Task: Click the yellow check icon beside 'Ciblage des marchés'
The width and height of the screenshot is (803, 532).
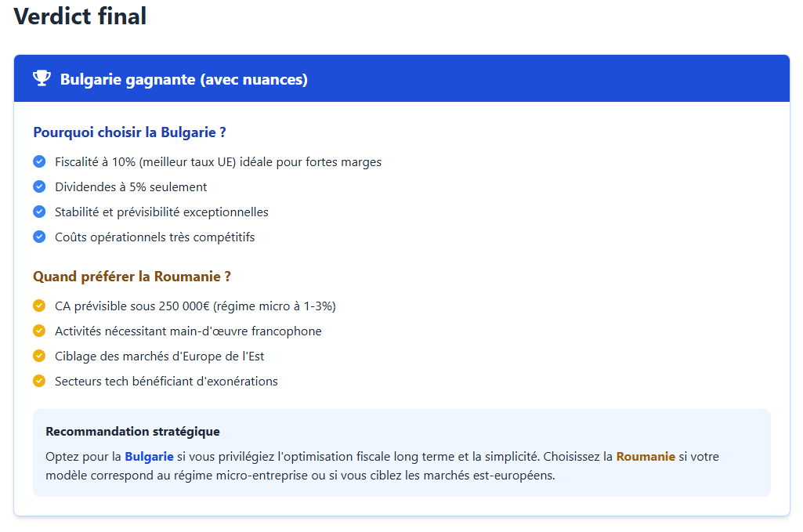Action: click(39, 356)
